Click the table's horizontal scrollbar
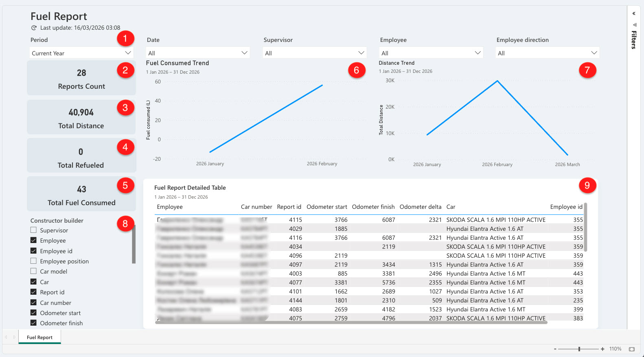The width and height of the screenshot is (644, 357). 351,322
